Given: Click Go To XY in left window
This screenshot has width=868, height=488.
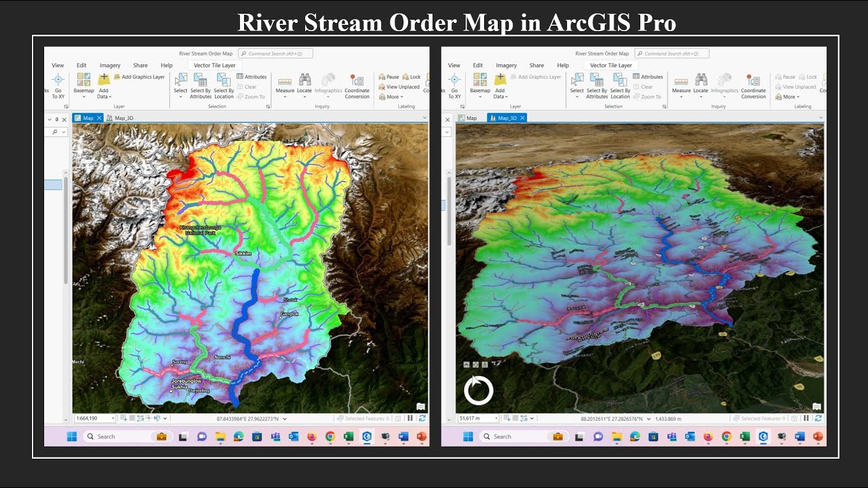Looking at the screenshot, I should [58, 86].
